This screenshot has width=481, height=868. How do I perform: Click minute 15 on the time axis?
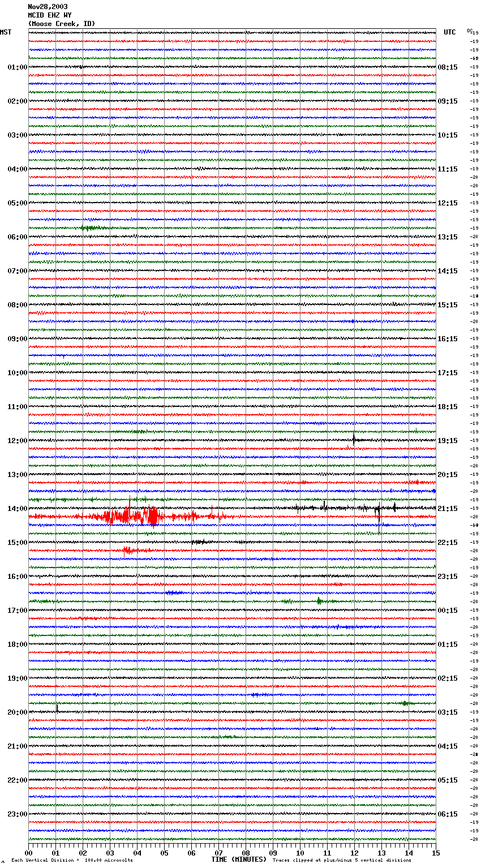coord(436,853)
